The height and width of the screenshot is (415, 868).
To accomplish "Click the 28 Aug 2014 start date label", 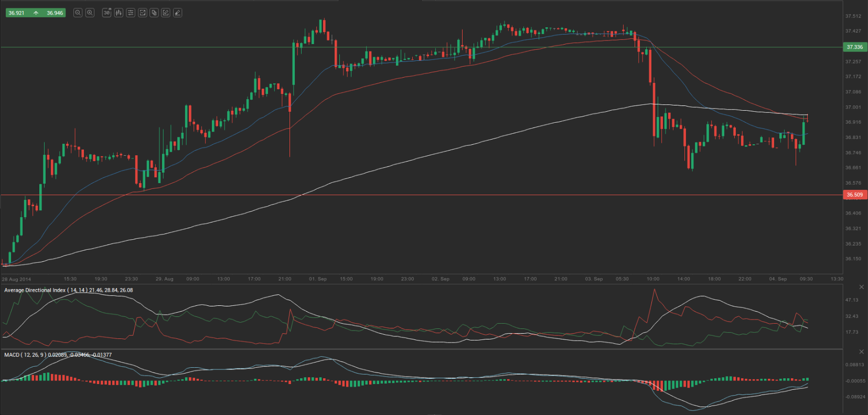I will point(16,279).
